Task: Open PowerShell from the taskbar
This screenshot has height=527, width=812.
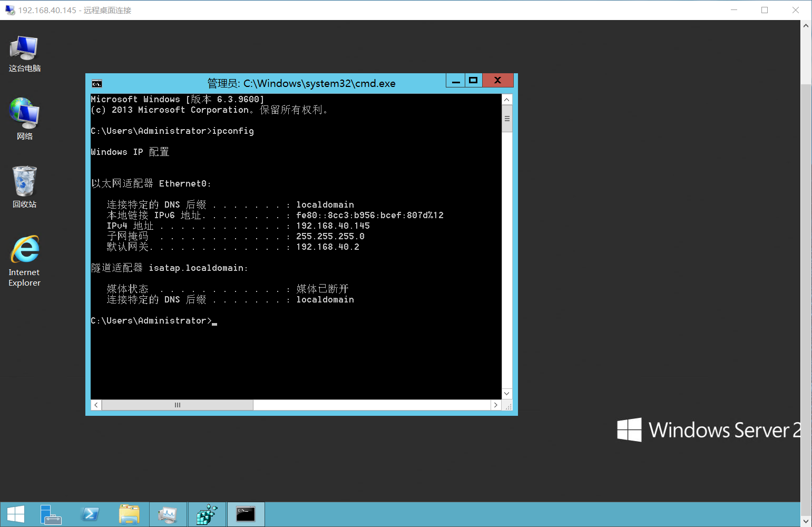Action: (x=90, y=514)
